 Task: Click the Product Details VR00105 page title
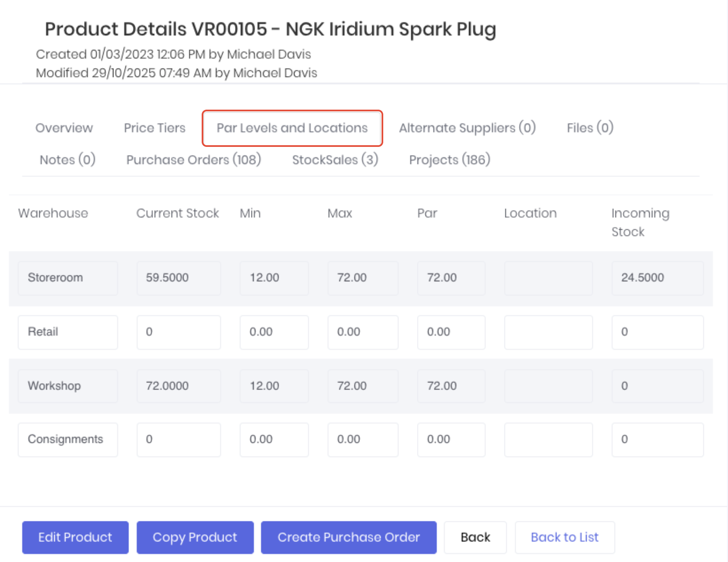[x=270, y=29]
